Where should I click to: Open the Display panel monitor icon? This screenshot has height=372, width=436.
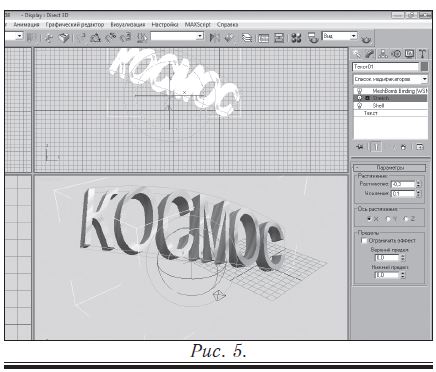point(409,54)
